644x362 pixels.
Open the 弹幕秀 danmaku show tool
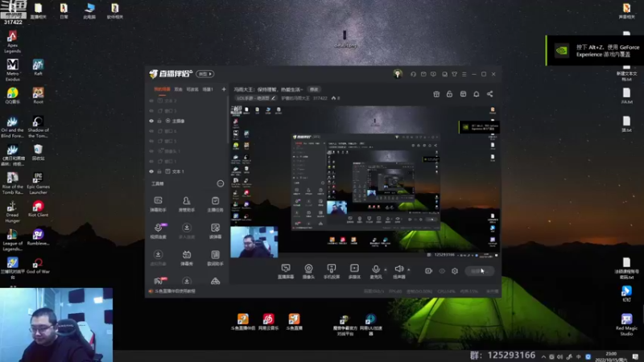tap(187, 257)
